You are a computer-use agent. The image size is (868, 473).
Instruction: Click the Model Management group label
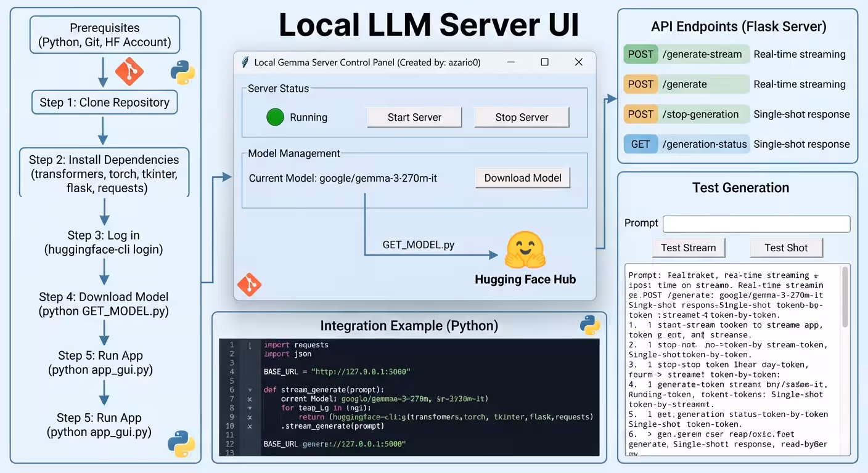click(294, 153)
